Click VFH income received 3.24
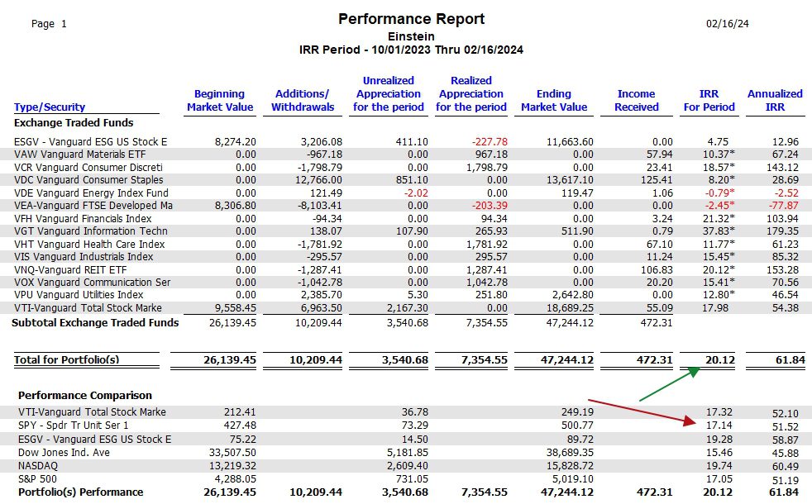 pos(662,218)
